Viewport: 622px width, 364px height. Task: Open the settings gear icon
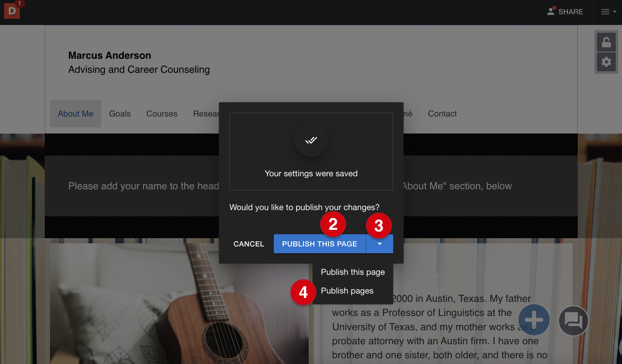coord(606,62)
